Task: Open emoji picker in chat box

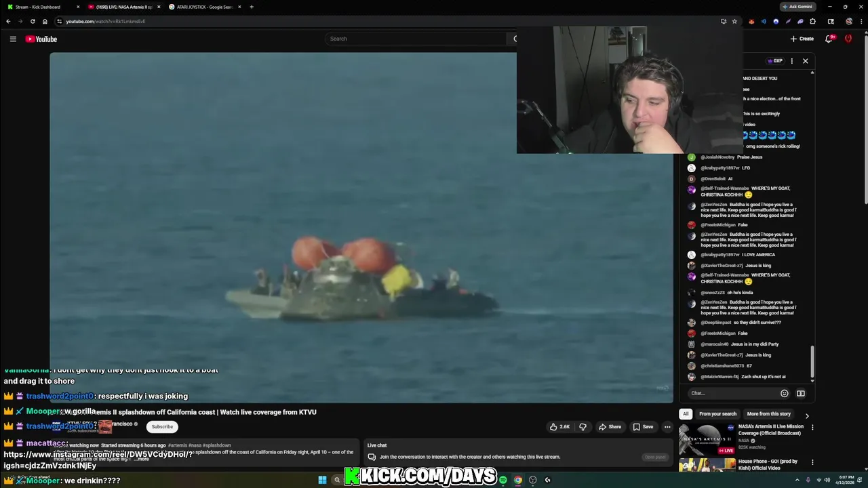Action: coord(785,393)
